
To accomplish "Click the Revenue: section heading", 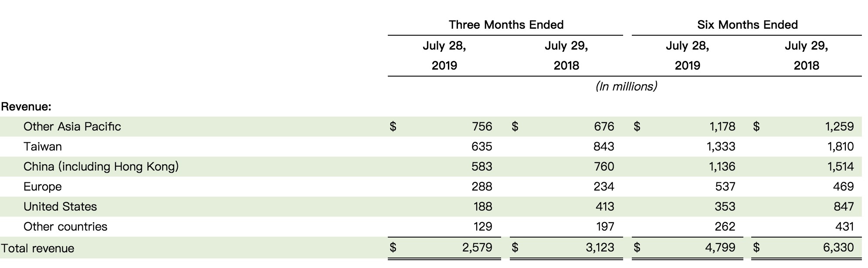I will (26, 107).
